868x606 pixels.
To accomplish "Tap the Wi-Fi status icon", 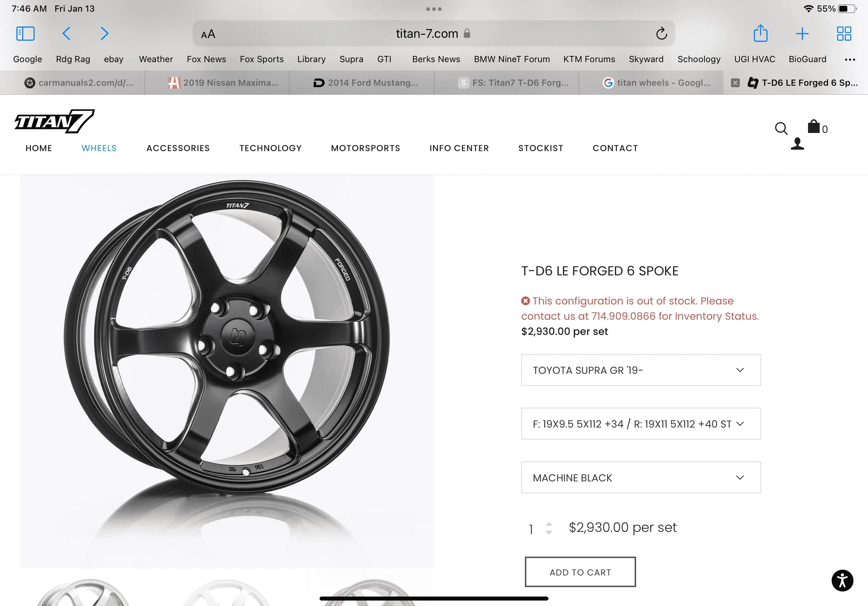I will (x=808, y=9).
